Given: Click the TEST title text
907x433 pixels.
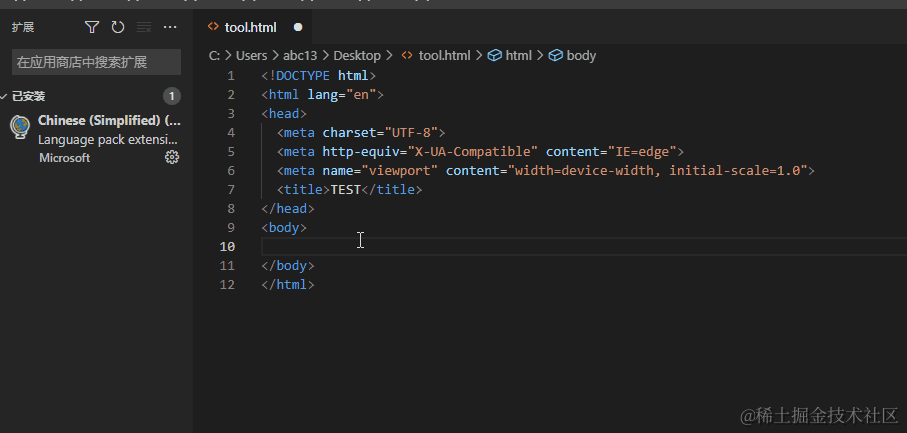Looking at the screenshot, I should point(345,190).
